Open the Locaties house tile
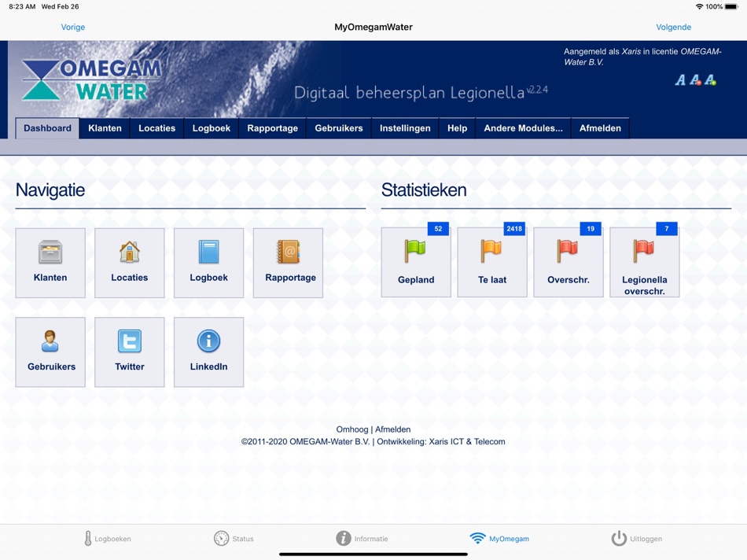 pyautogui.click(x=130, y=263)
